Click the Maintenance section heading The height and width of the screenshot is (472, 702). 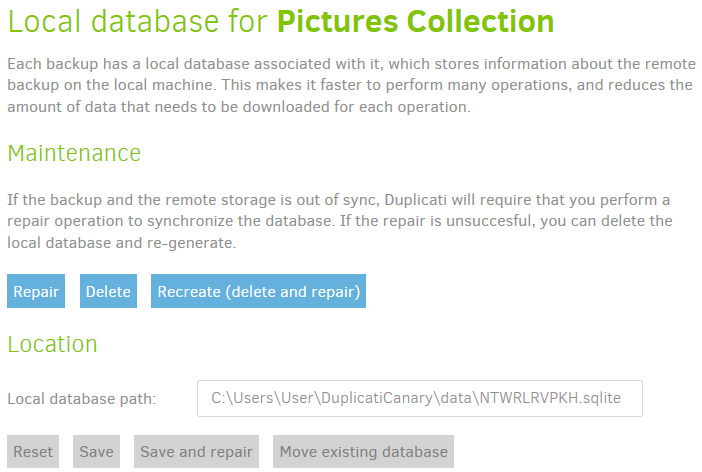pyautogui.click(x=74, y=153)
